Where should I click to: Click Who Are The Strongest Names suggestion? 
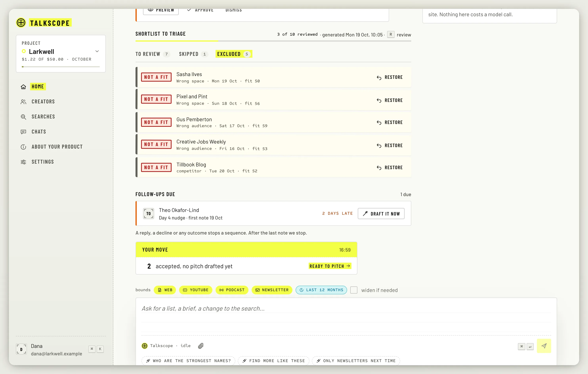point(188,361)
